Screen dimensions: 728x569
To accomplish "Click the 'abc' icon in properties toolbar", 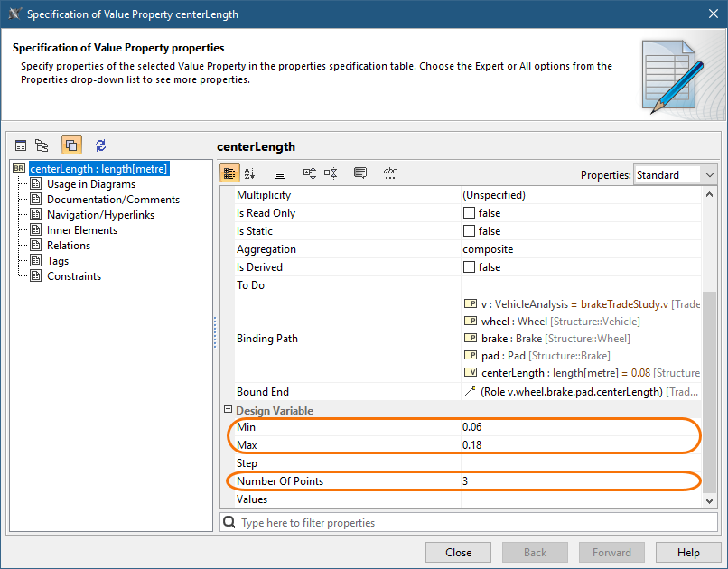I will tap(390, 173).
